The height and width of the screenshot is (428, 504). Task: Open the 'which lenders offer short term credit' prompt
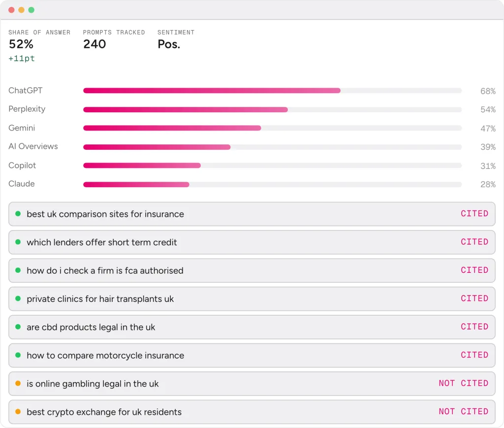coord(252,242)
